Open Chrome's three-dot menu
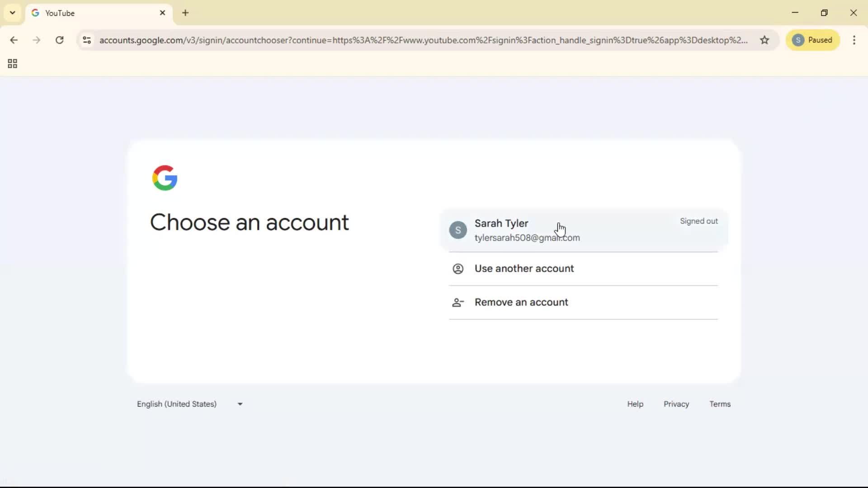 point(854,40)
